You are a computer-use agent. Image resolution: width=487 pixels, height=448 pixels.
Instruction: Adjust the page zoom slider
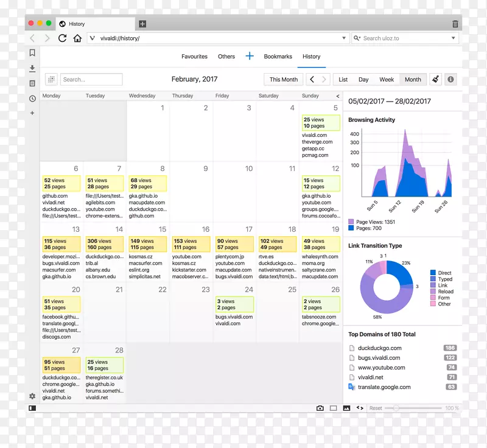[x=413, y=408]
